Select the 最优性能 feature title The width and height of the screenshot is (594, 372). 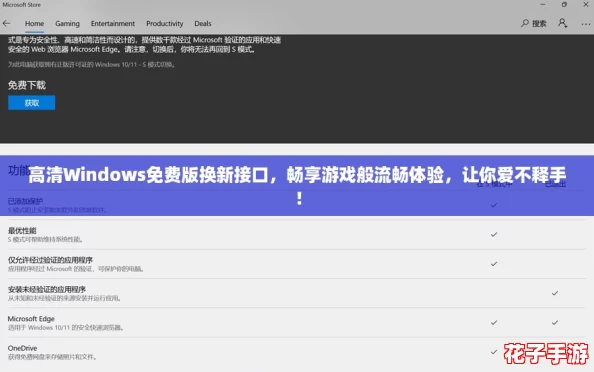22,230
